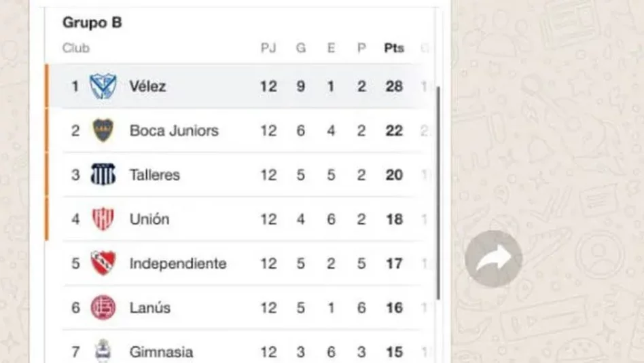
Task: Click the PJ column header
Action: pyautogui.click(x=268, y=48)
